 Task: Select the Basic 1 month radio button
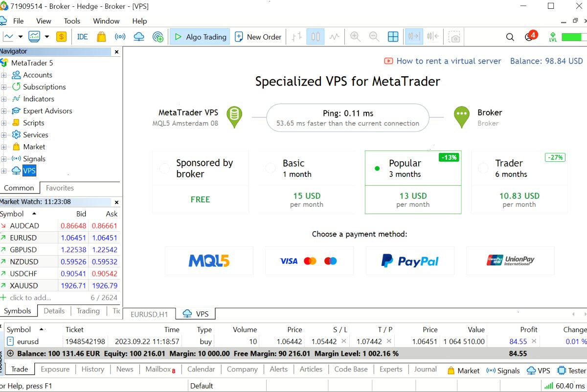click(271, 168)
